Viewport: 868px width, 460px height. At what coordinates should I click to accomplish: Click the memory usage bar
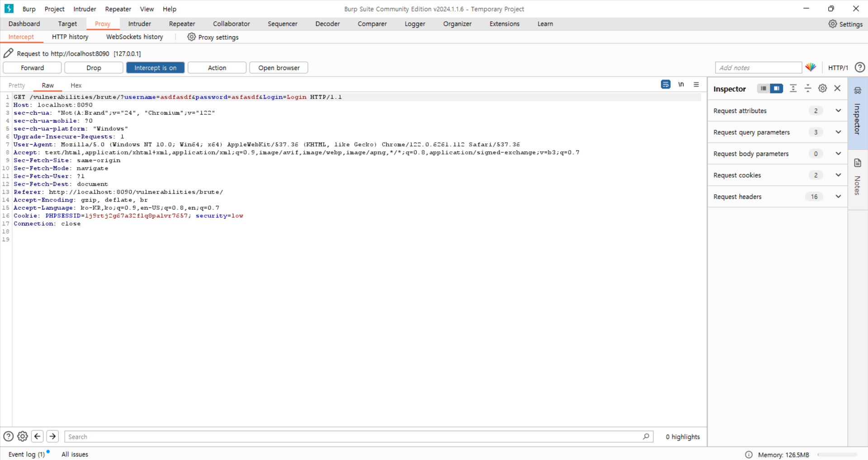837,455
